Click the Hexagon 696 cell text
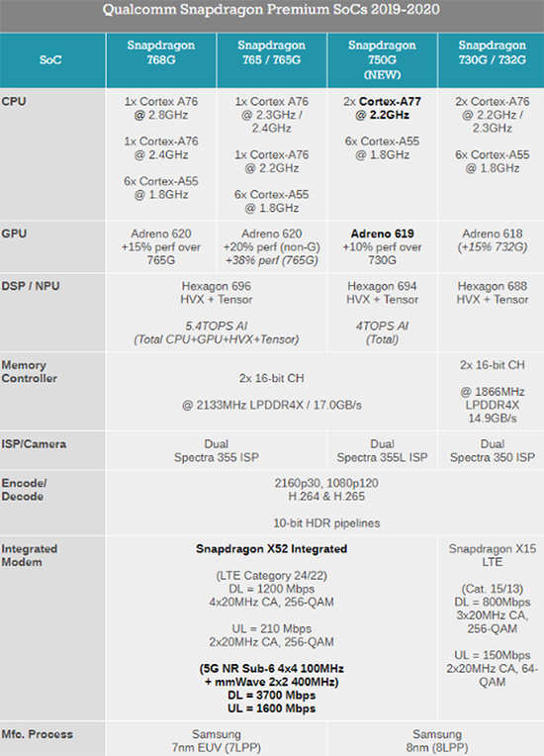Viewport: 544px width, 756px height. click(x=217, y=286)
